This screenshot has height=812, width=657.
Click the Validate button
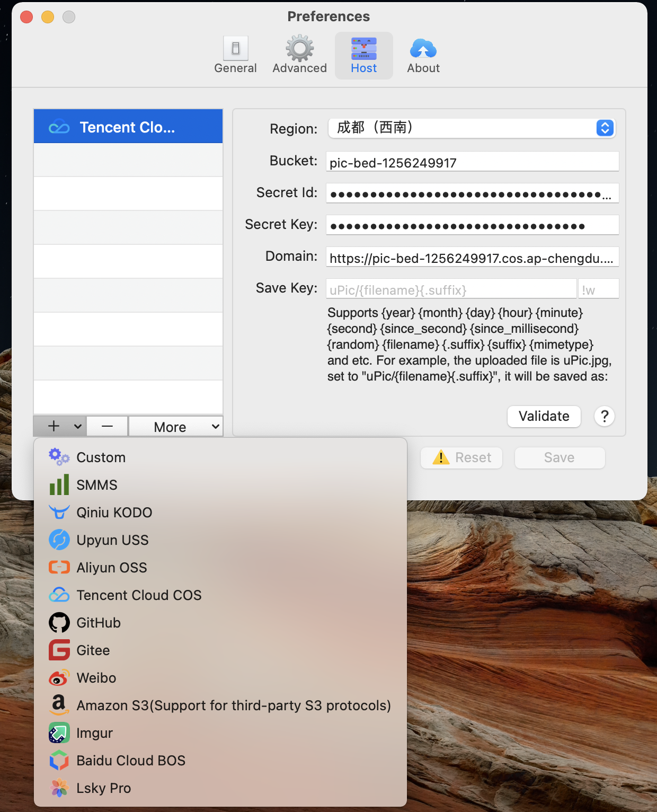tap(544, 416)
